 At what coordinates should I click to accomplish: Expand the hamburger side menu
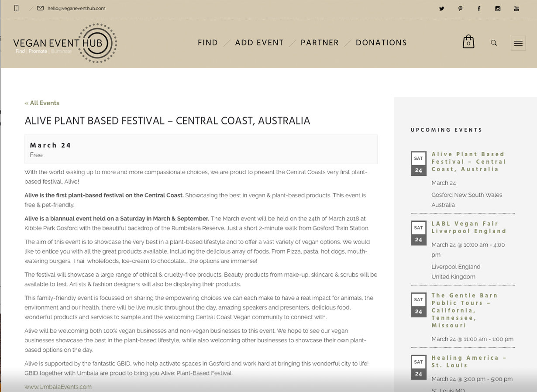point(518,43)
